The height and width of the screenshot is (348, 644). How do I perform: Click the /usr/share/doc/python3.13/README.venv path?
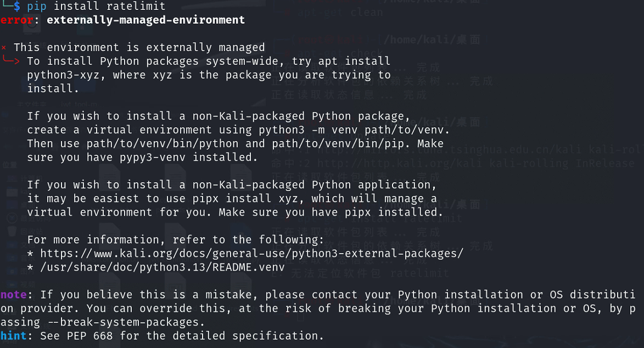[163, 267]
